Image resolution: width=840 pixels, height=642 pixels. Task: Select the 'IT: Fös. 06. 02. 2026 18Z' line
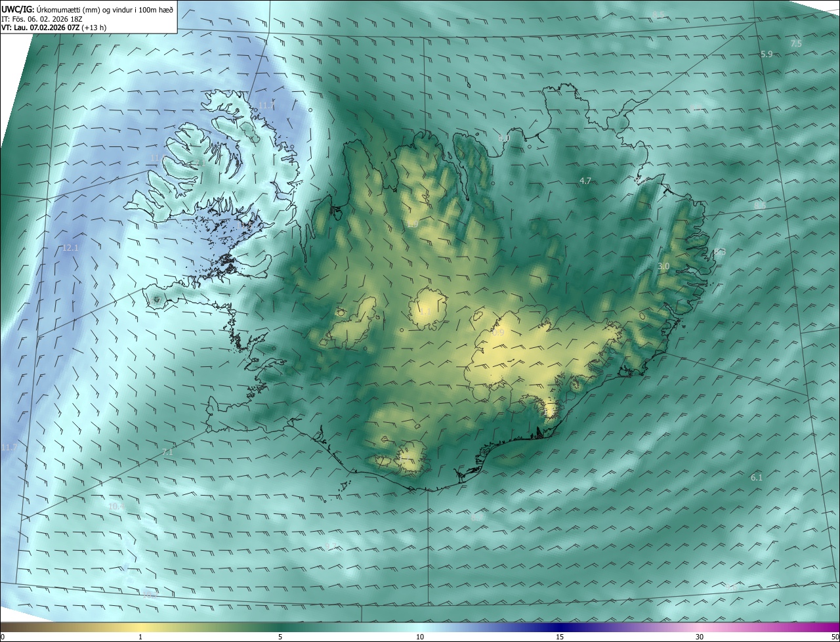click(43, 18)
